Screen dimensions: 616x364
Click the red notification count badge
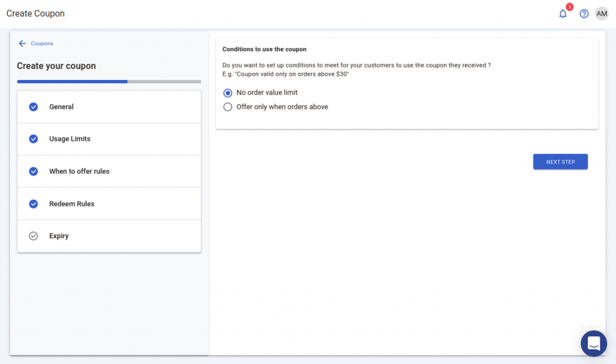(569, 7)
